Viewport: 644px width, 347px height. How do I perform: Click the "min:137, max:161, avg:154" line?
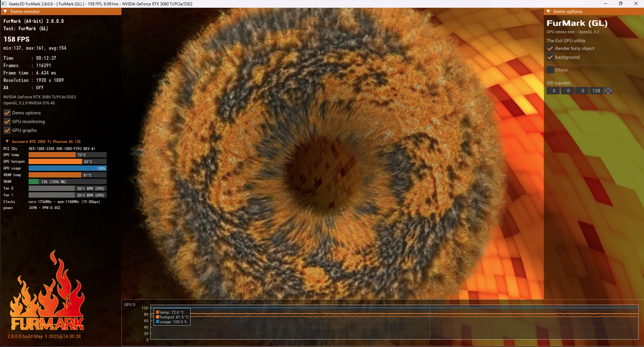(35, 48)
